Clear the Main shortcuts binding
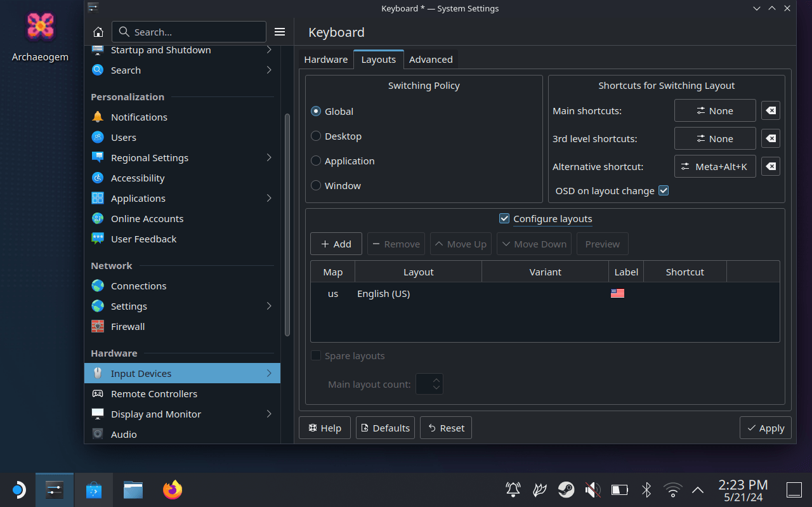Viewport: 812px width, 507px height. tap(770, 110)
